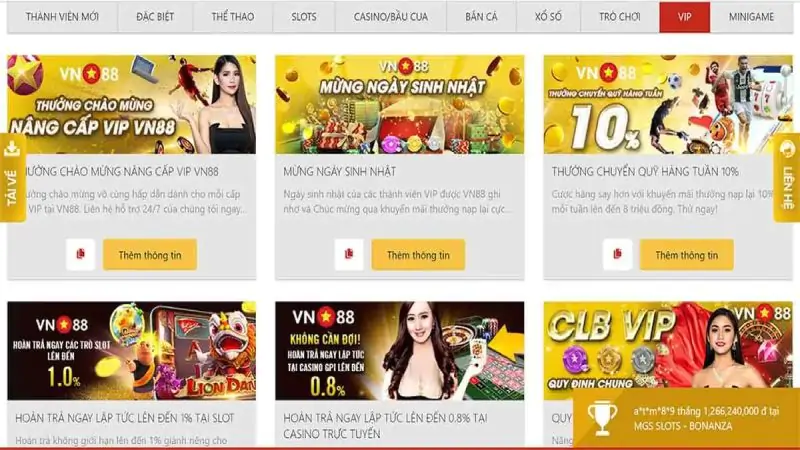Open the Lion Dance slot cashback banner
Image resolution: width=800 pixels, height=450 pixels.
point(132,351)
